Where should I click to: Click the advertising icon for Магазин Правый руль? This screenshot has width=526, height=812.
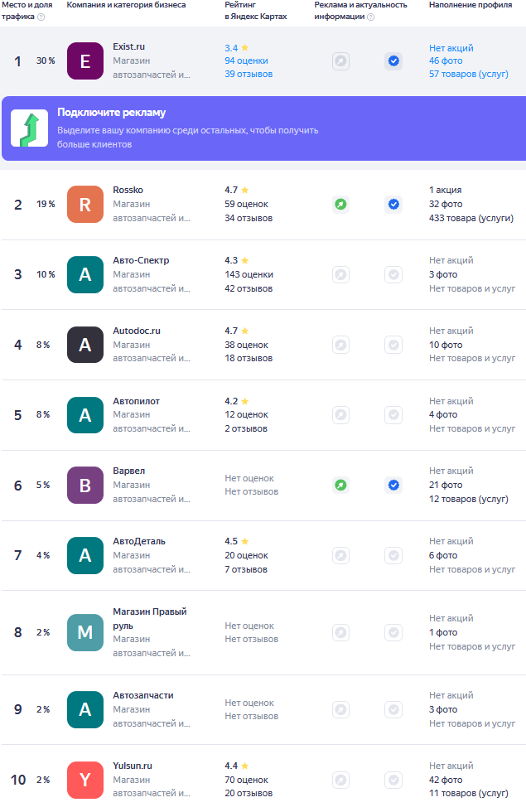[340, 632]
